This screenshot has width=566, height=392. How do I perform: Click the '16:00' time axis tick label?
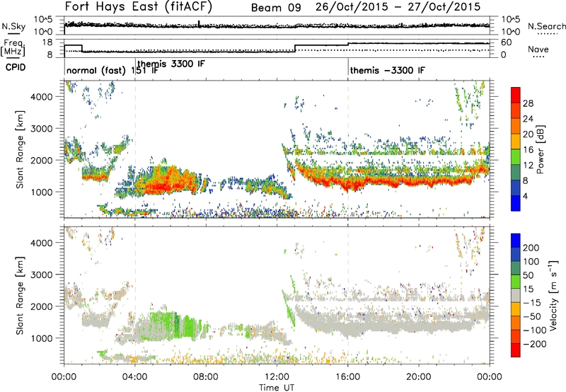point(348,376)
